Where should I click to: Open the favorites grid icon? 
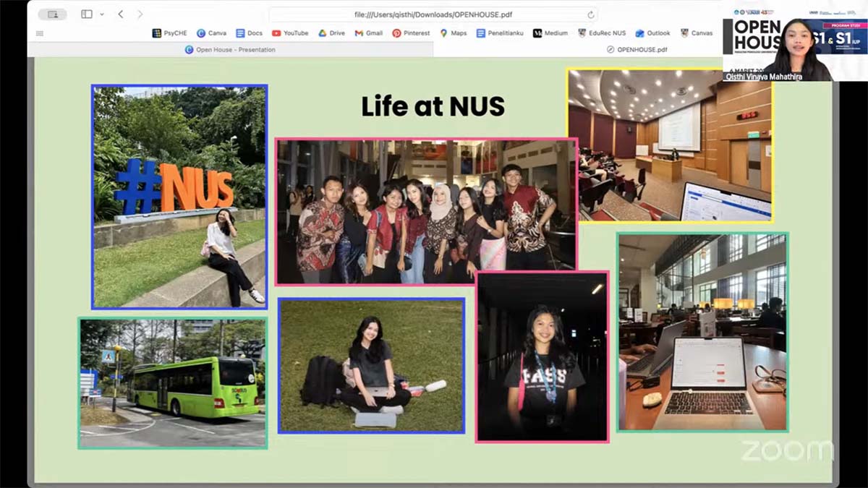point(40,33)
